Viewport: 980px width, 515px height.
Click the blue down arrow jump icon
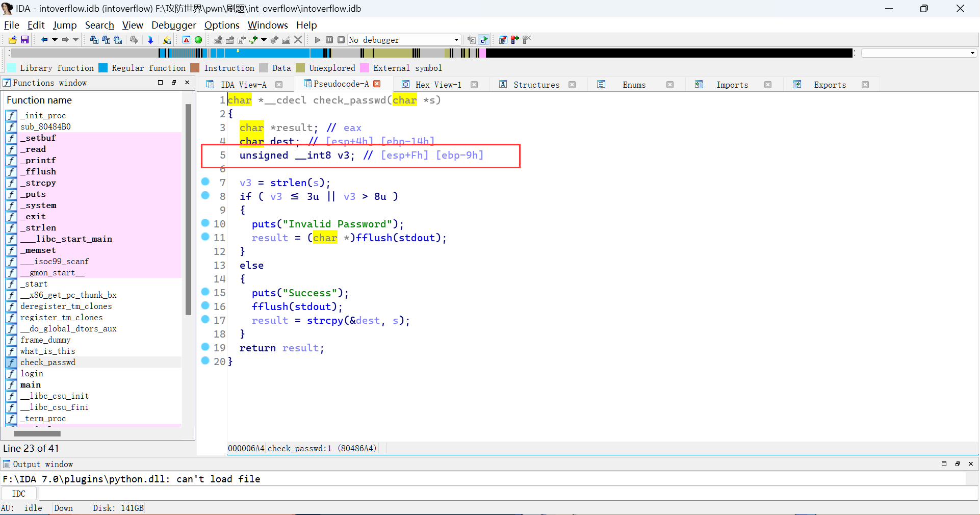coord(150,40)
